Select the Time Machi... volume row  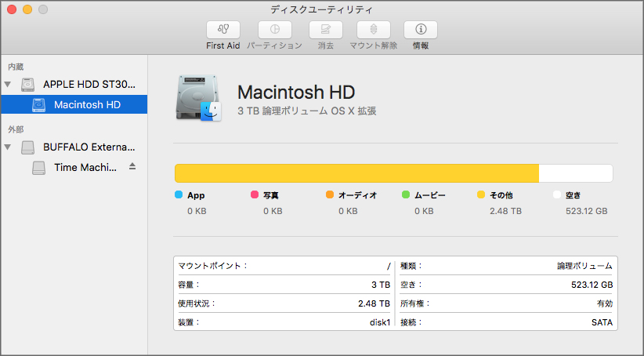[x=74, y=167]
